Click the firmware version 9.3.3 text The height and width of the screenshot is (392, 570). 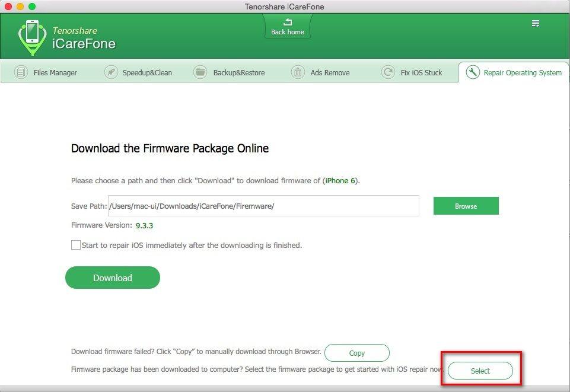click(144, 225)
